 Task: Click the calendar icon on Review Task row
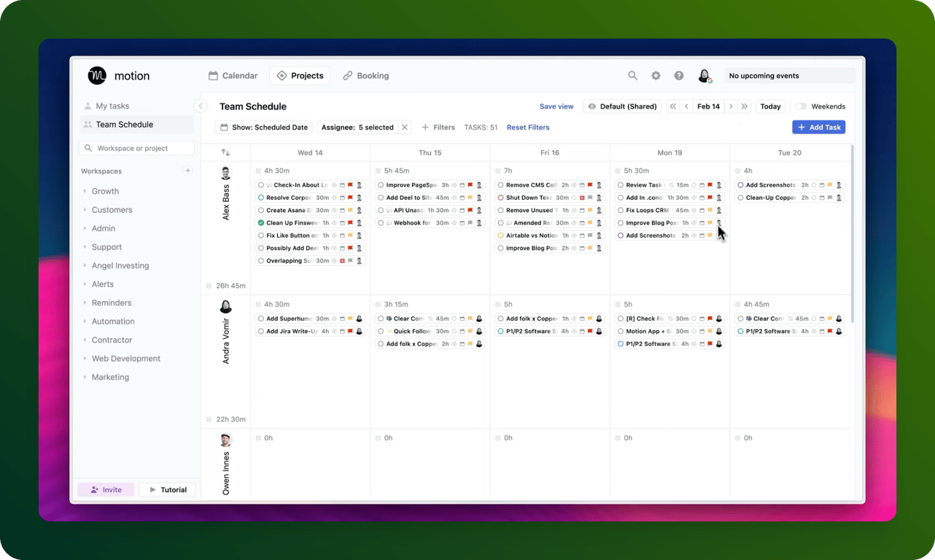click(702, 185)
